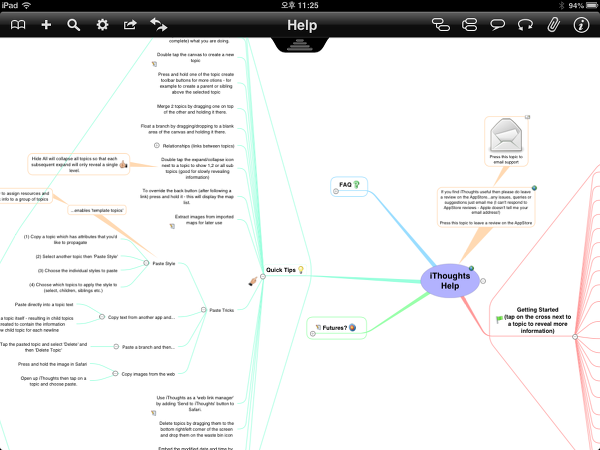Select '(2) Select another topic then Paste Style'
Viewport: 600px width, 450px height.
pyautogui.click(x=77, y=257)
